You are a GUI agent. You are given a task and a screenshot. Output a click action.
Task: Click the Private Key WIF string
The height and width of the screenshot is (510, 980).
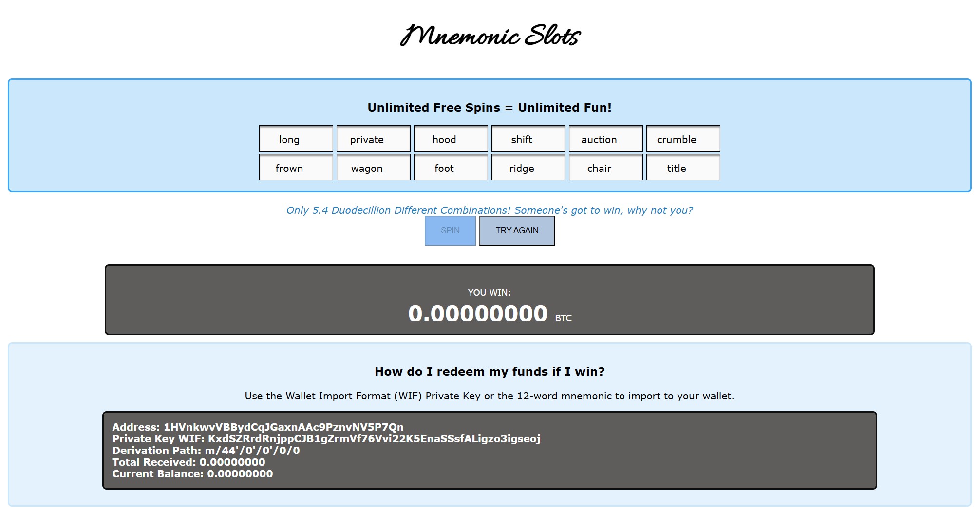click(374, 439)
